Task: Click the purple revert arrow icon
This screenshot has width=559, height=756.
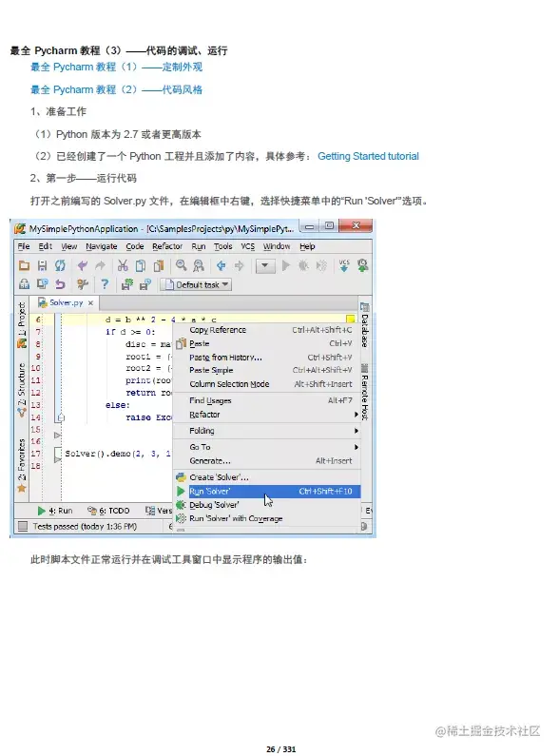Action: [60, 284]
